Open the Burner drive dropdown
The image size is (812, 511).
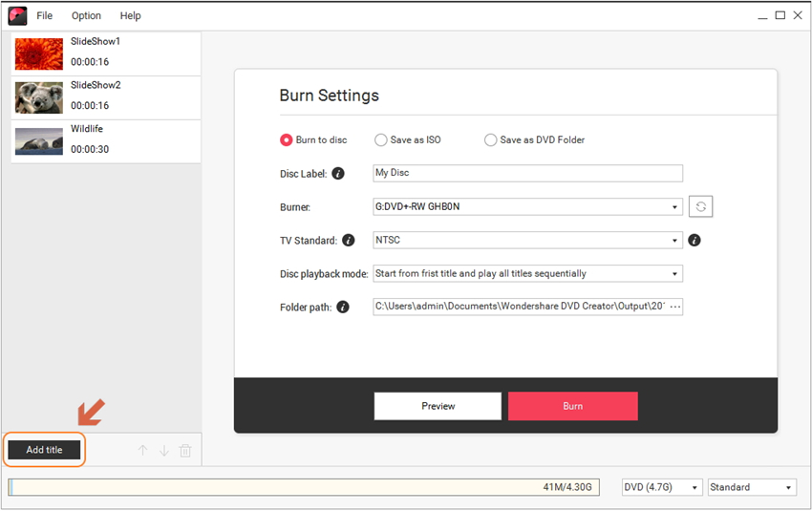click(x=527, y=206)
